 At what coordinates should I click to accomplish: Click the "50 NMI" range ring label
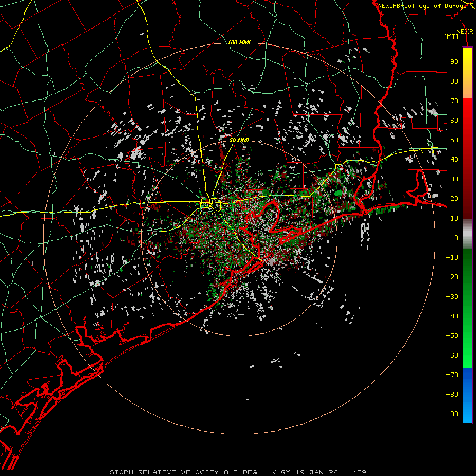pyautogui.click(x=239, y=140)
